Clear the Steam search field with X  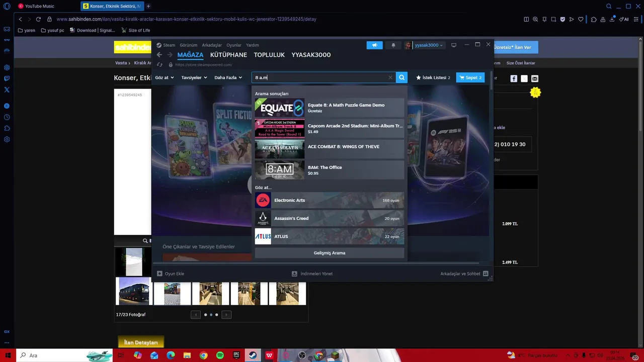pos(390,77)
